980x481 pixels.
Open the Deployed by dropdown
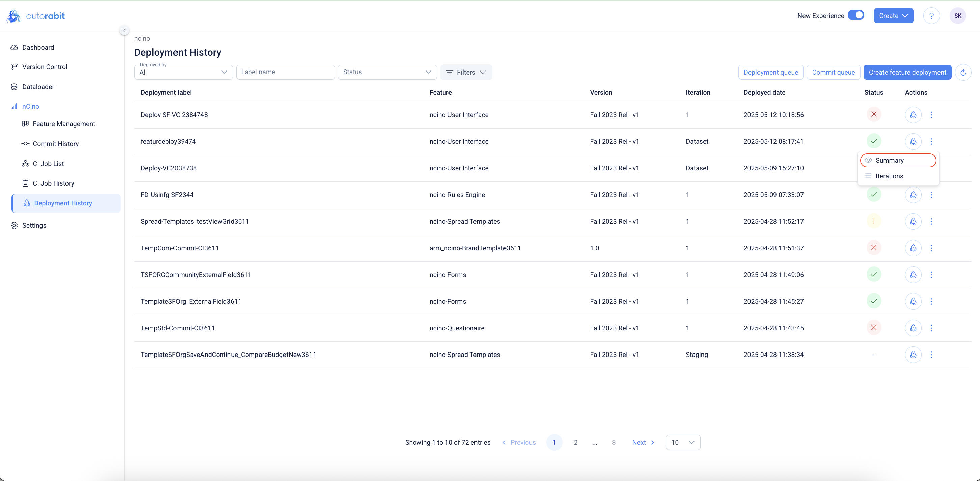(x=183, y=72)
